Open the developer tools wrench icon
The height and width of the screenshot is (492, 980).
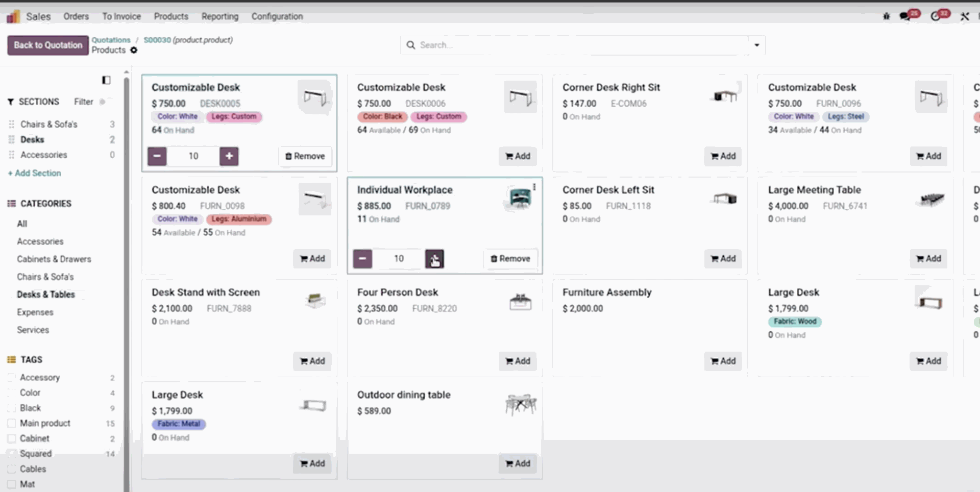[x=965, y=16]
